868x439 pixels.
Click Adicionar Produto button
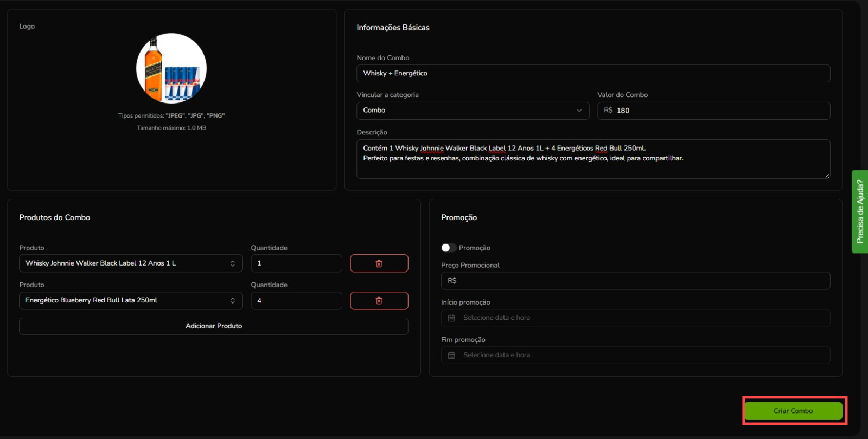[214, 326]
